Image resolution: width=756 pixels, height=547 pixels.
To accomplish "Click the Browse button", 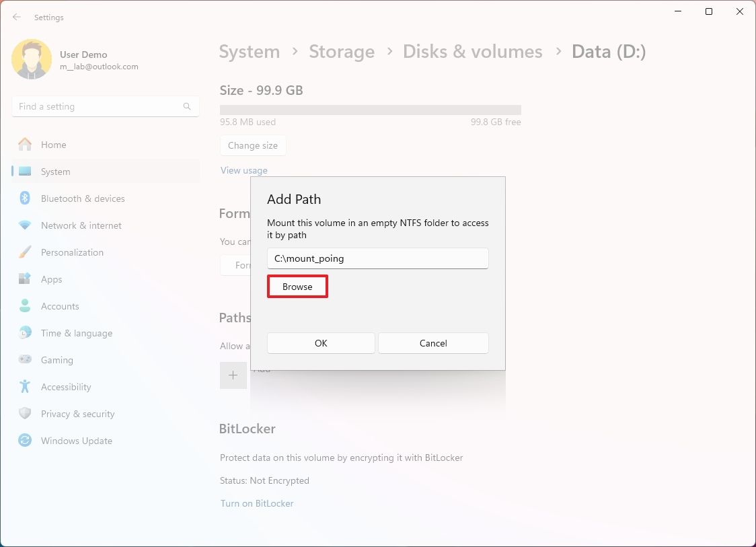I will pyautogui.click(x=297, y=286).
